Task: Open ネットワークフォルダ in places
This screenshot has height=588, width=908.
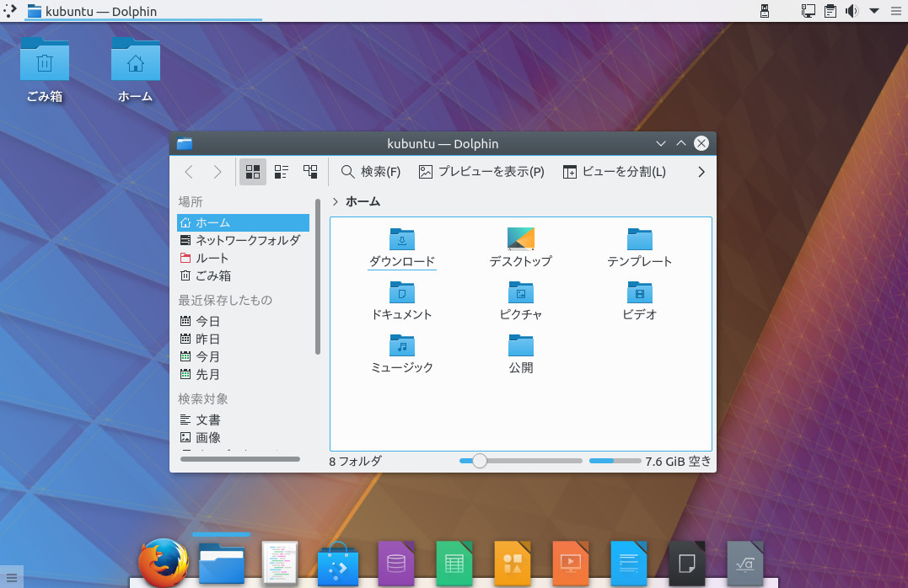Action: (x=243, y=240)
